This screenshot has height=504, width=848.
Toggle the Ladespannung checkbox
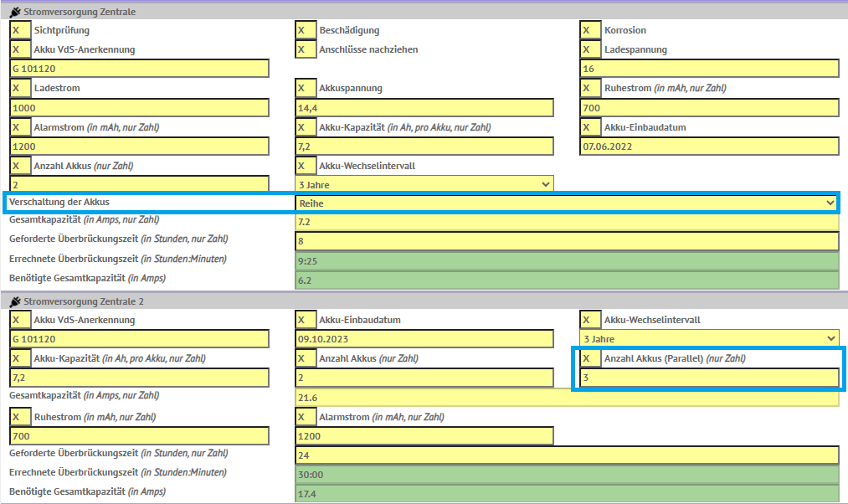[x=590, y=49]
